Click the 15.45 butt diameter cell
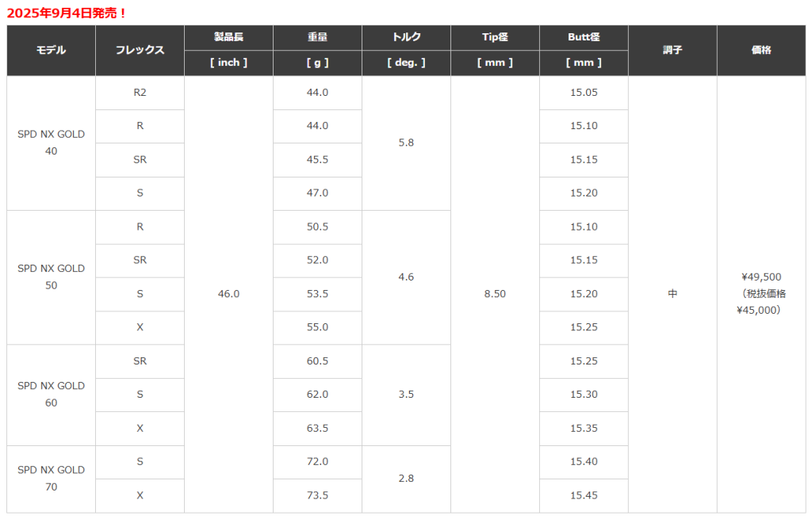812x519 pixels. pyautogui.click(x=584, y=495)
